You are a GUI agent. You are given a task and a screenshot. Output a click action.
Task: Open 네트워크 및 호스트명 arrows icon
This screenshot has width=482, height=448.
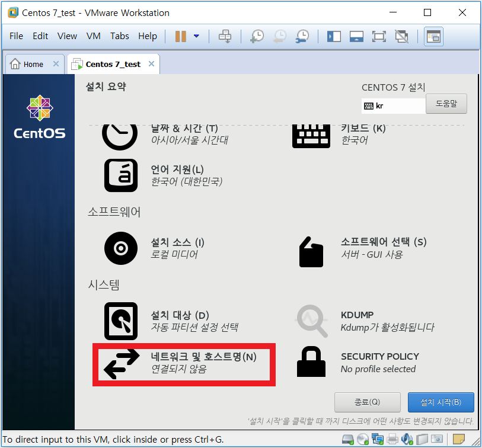(x=122, y=364)
